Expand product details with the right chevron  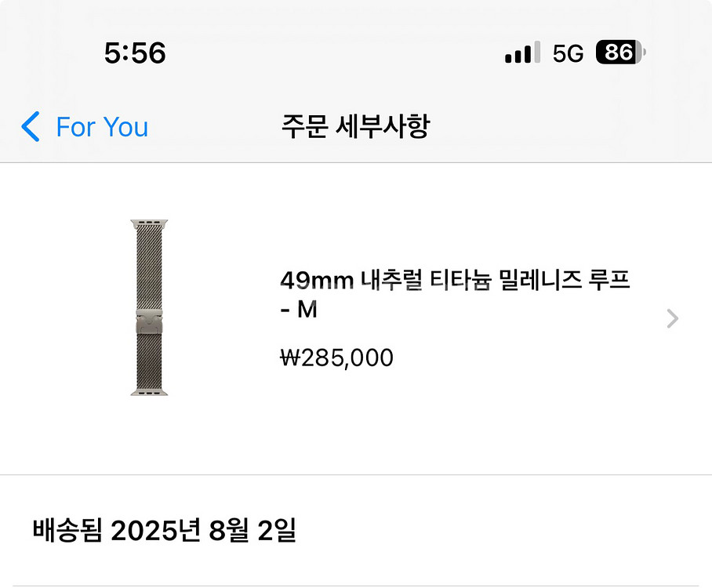(672, 318)
